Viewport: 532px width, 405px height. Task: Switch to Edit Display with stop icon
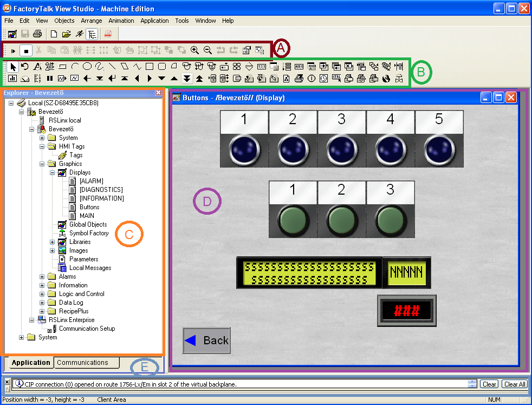[x=26, y=51]
